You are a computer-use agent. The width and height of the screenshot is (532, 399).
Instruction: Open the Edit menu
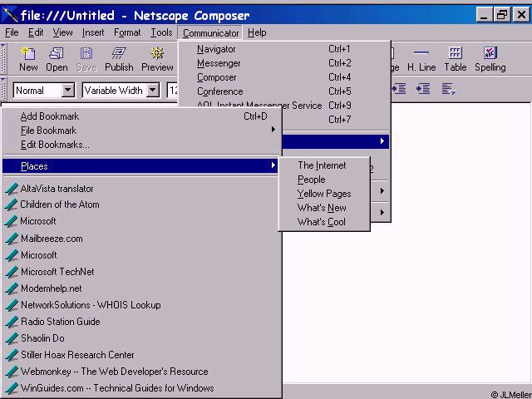(x=36, y=32)
